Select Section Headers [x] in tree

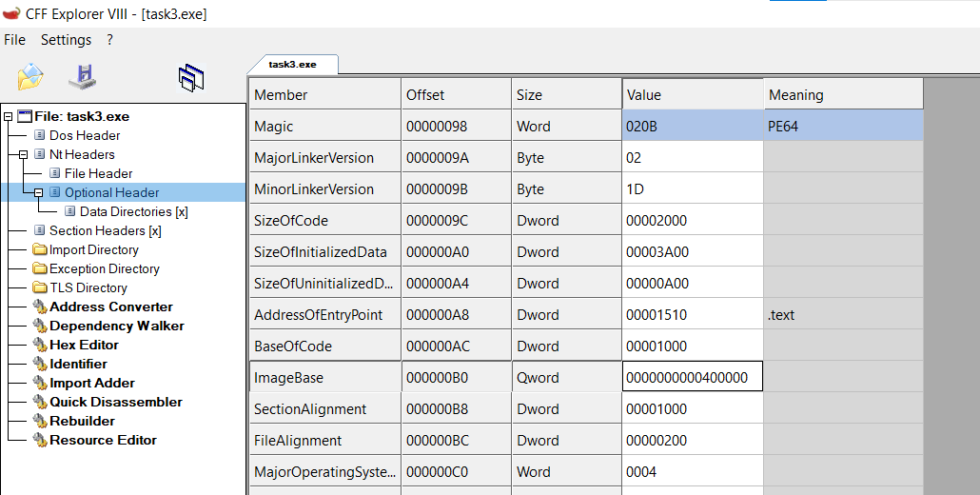tap(105, 230)
